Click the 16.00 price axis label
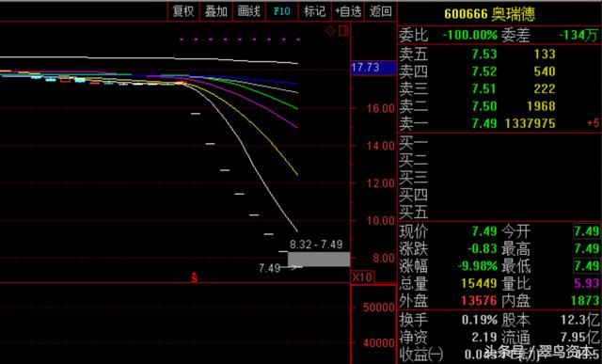Viewport: 602px width, 364px height. click(x=380, y=109)
